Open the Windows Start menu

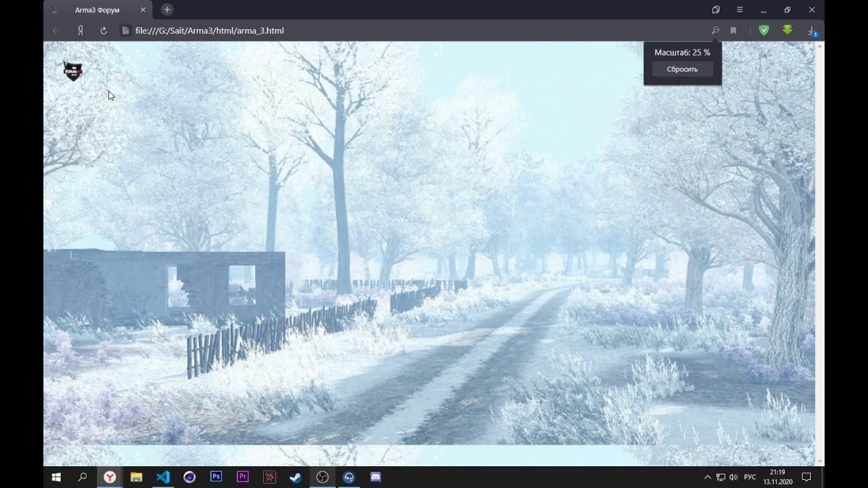(56, 477)
